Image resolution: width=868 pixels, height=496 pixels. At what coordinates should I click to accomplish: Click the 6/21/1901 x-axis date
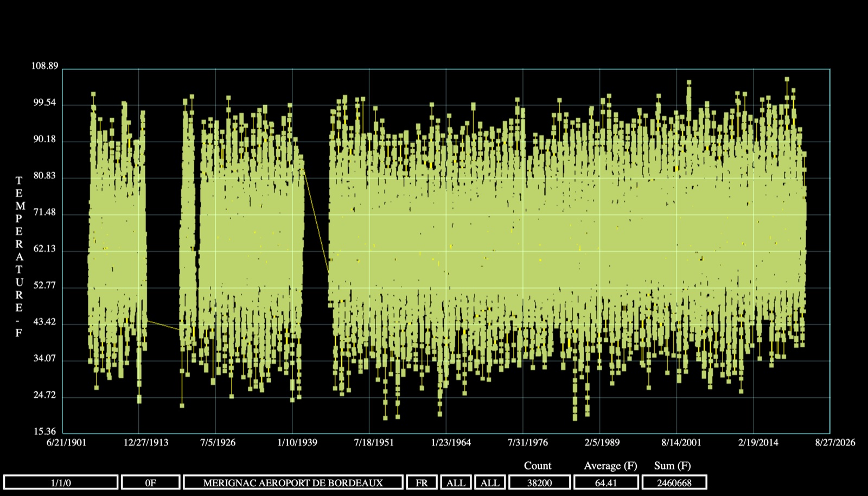click(x=67, y=442)
